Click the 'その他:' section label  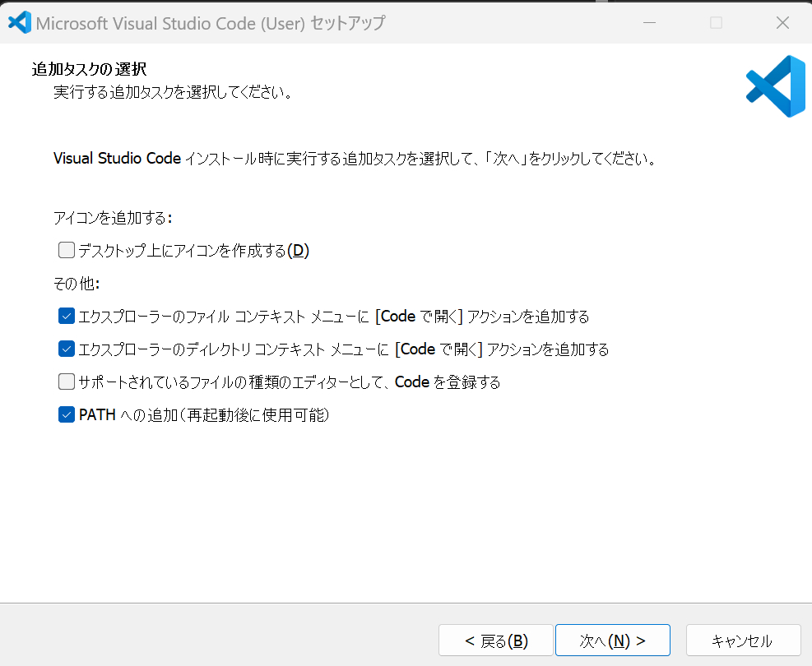click(x=77, y=284)
